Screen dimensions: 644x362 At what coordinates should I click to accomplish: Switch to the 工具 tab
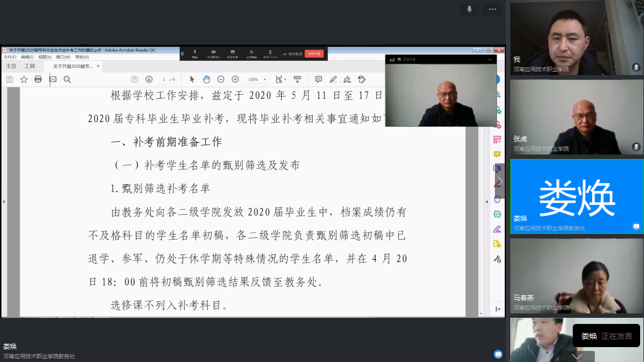tap(30, 66)
